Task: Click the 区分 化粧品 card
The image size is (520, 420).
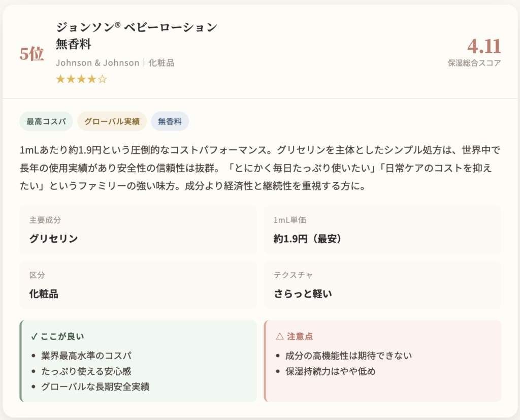Action: click(138, 284)
